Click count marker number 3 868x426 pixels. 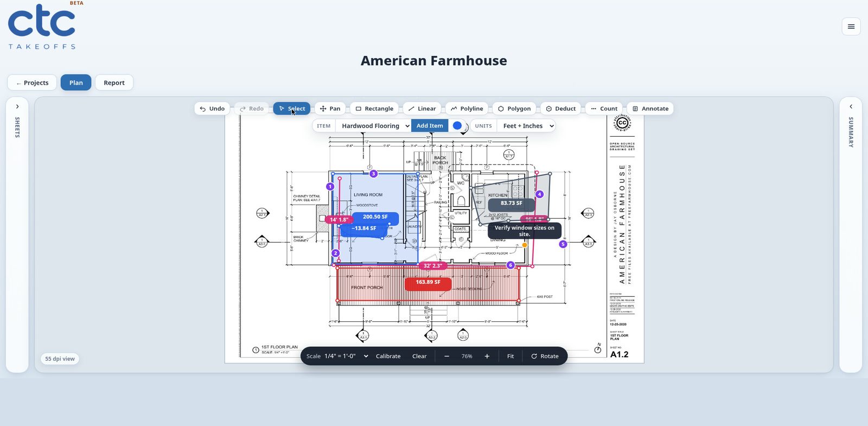coord(373,174)
